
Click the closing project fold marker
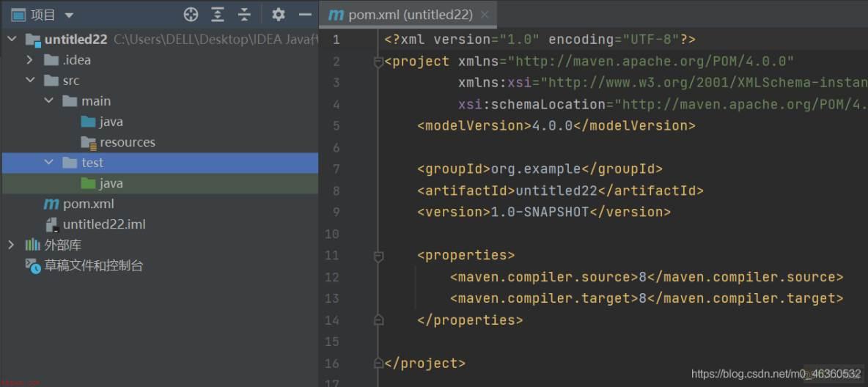378,363
